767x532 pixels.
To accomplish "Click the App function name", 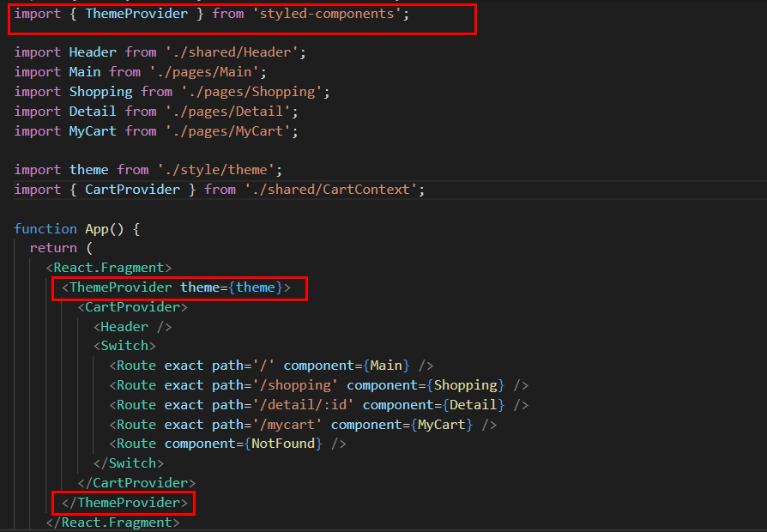I will [97, 229].
